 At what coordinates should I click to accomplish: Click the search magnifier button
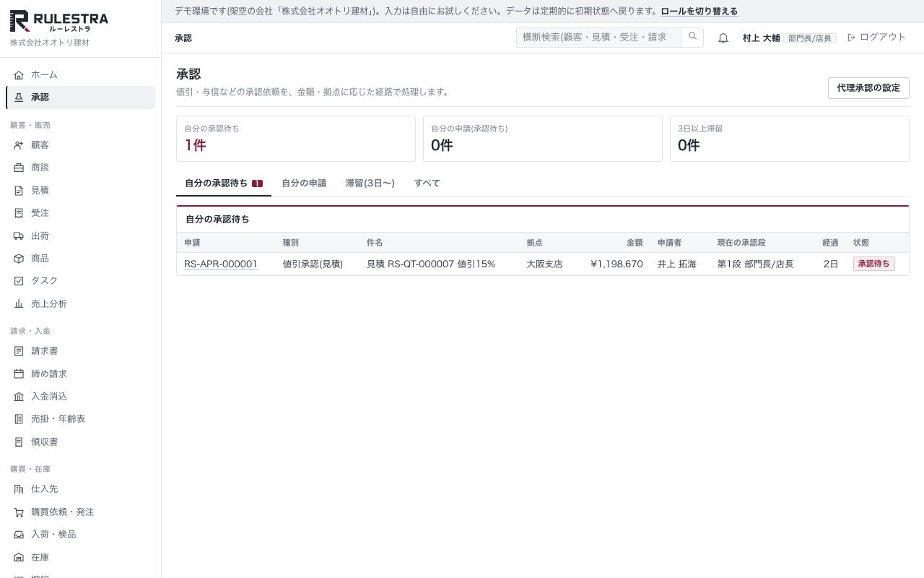pos(692,38)
